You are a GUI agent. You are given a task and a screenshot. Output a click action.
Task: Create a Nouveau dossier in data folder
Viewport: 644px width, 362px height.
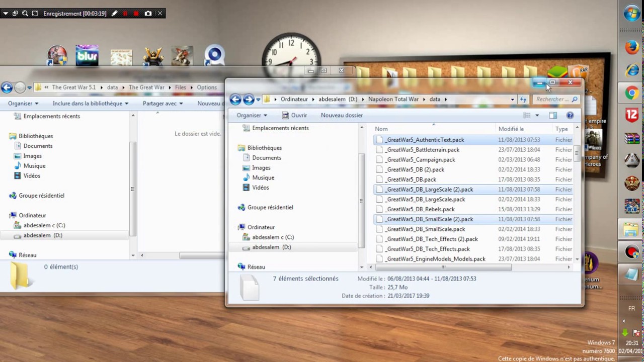[342, 115]
